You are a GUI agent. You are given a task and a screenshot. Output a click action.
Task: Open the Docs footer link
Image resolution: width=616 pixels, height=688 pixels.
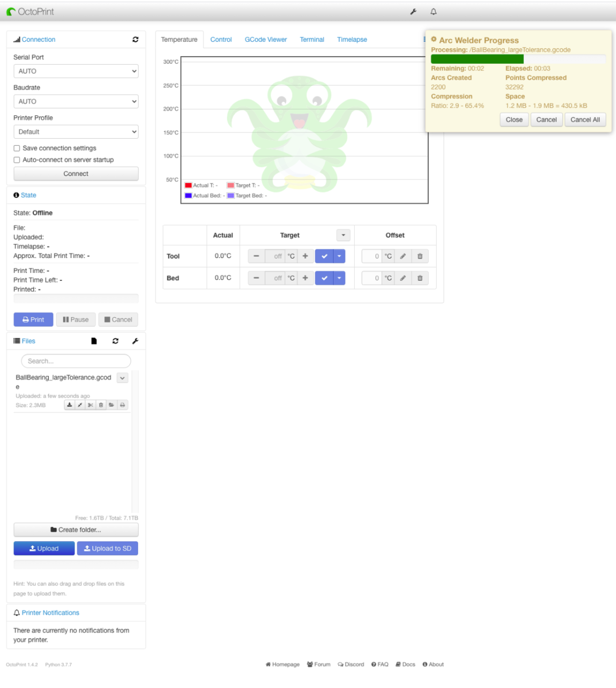point(406,664)
